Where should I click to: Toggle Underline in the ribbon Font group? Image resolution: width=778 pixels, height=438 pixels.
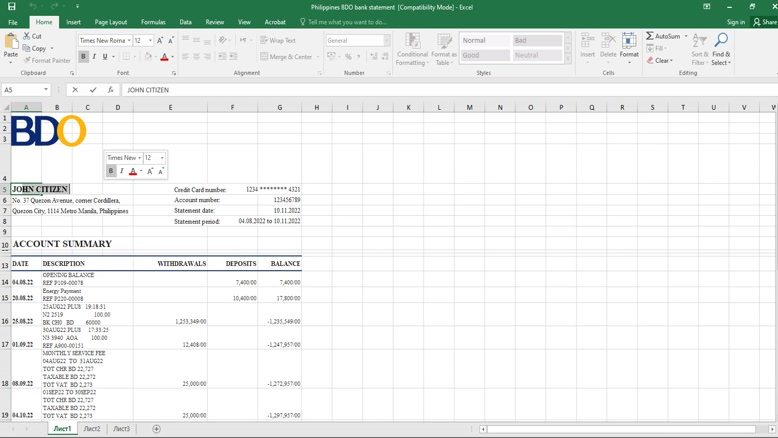coord(104,57)
